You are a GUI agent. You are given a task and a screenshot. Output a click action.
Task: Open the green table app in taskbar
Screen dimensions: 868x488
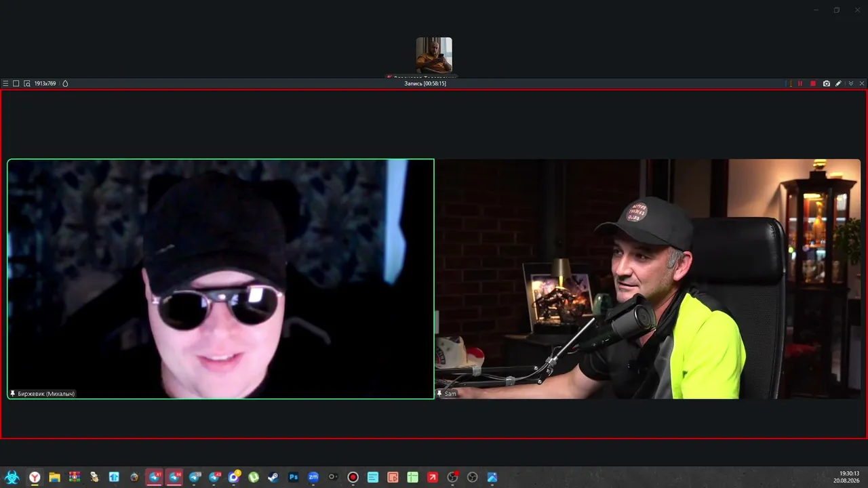click(x=412, y=477)
